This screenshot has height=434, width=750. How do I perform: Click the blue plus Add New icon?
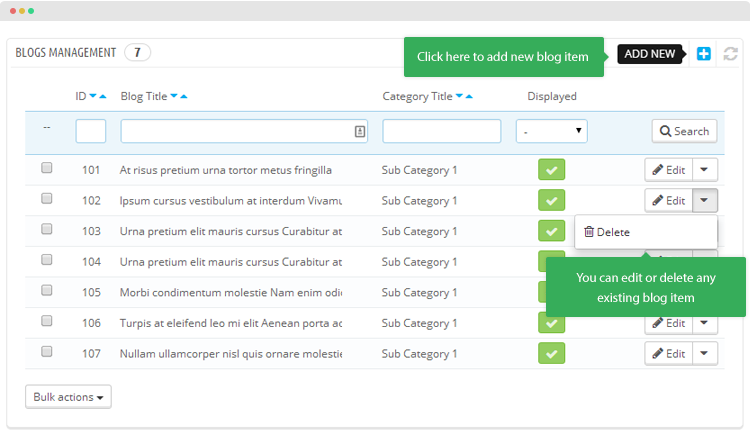coord(703,54)
